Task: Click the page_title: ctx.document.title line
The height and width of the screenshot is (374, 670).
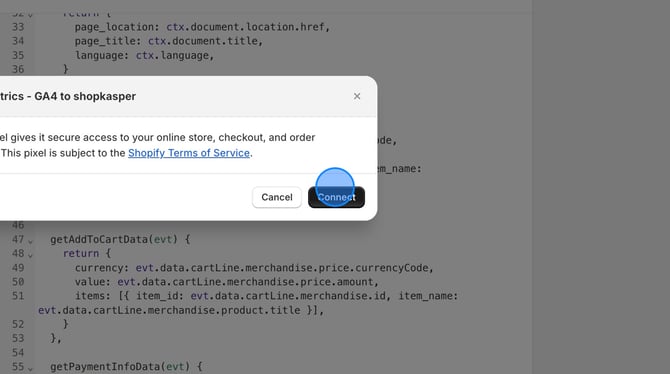Action: tap(169, 41)
